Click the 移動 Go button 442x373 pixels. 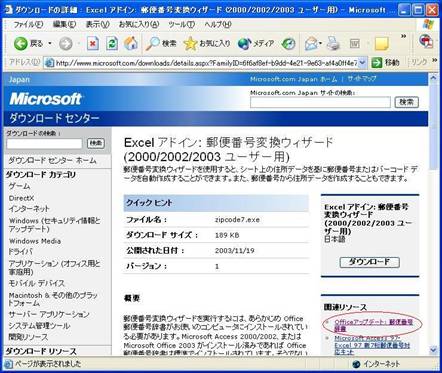tap(386, 63)
